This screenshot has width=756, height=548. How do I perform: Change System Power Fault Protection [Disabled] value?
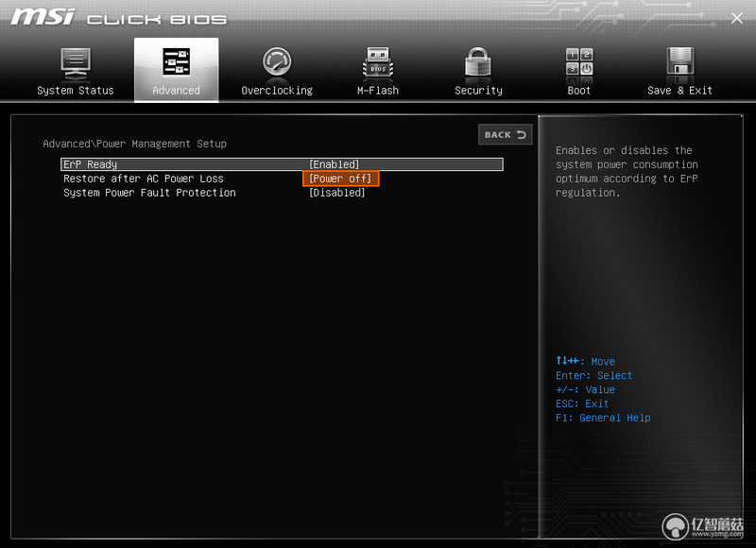point(337,193)
